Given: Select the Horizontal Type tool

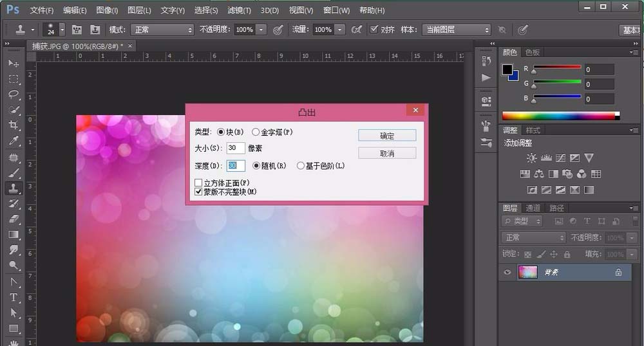Looking at the screenshot, I should (13, 297).
